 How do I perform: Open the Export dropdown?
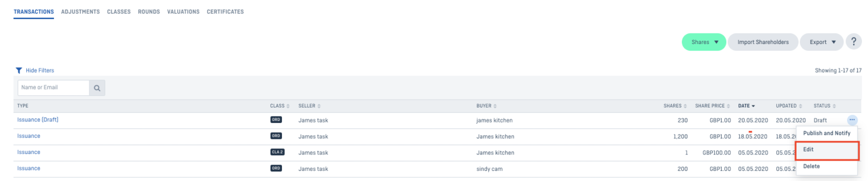[822, 42]
